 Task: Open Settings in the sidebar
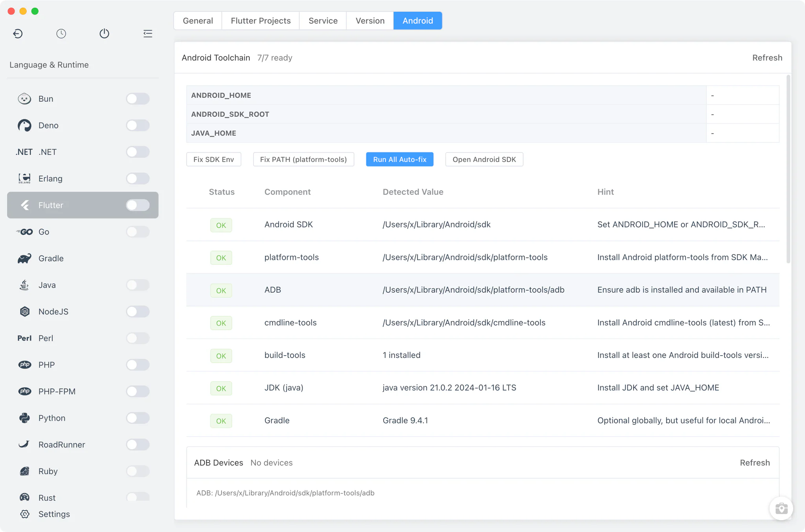(x=54, y=514)
